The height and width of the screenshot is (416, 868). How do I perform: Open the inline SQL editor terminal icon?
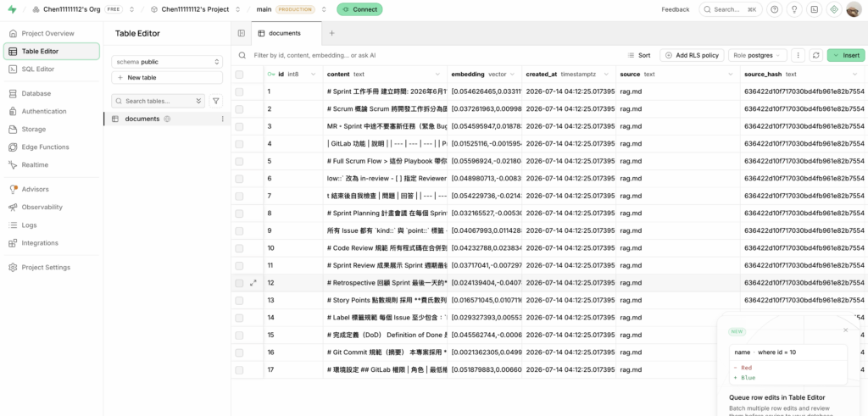[814, 9]
